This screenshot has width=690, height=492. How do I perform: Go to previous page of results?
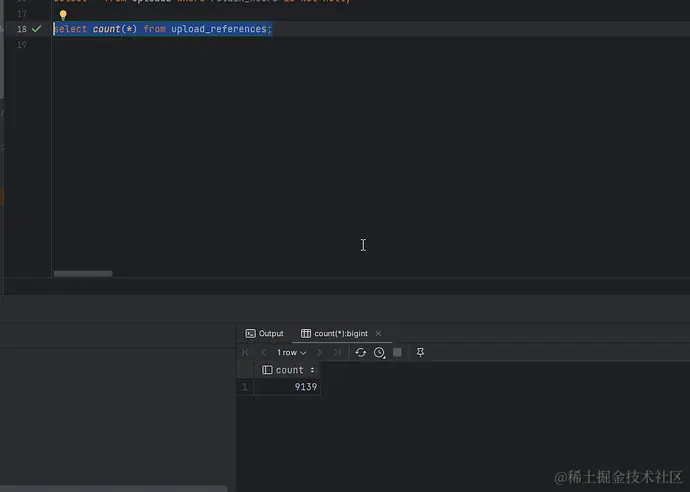point(264,352)
